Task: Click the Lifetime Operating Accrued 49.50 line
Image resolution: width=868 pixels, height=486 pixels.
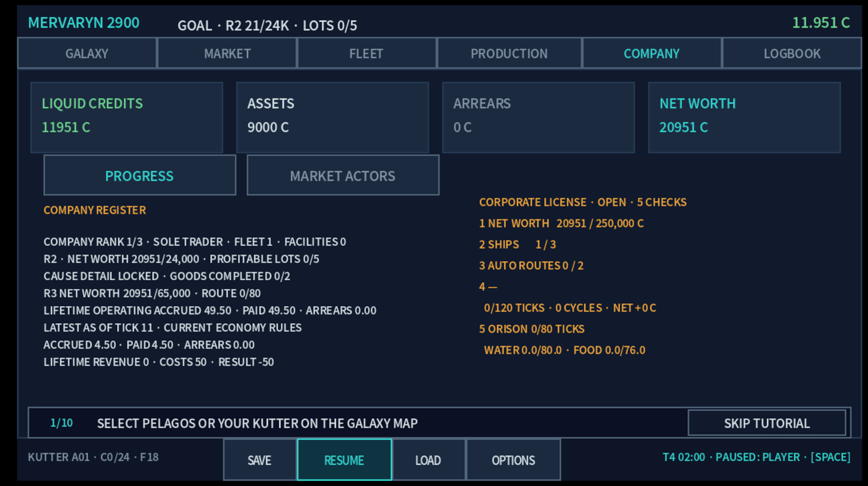Action: 210,310
